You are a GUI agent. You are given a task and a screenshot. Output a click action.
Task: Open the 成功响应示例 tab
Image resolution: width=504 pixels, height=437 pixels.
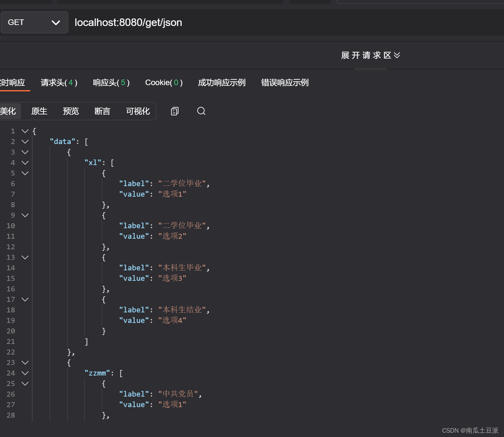222,83
